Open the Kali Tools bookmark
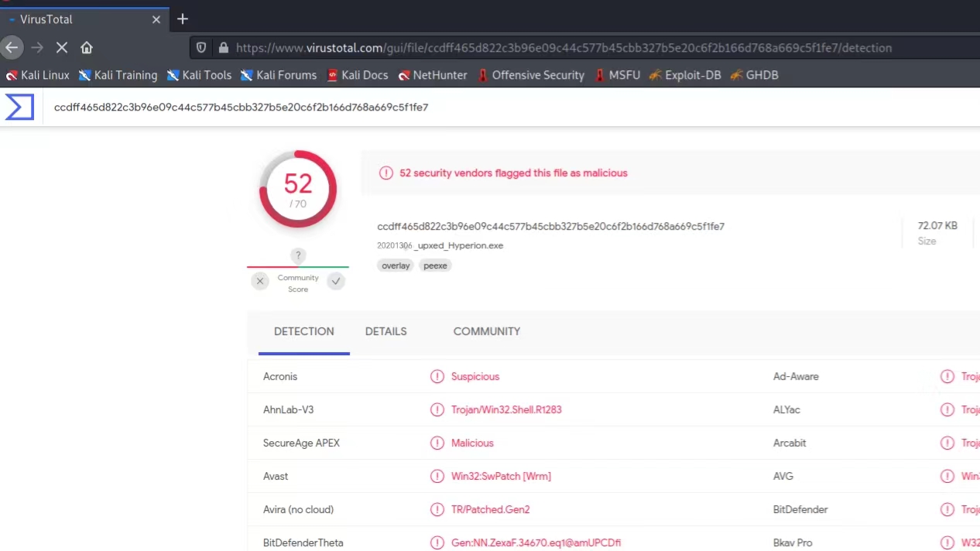 (x=199, y=75)
